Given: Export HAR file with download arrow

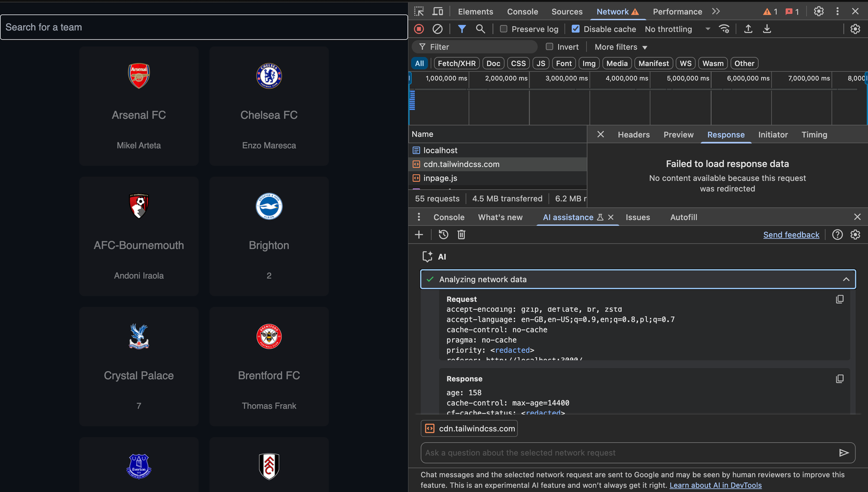Looking at the screenshot, I should [x=767, y=29].
